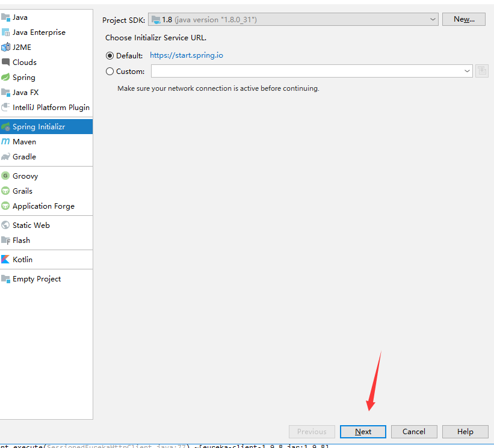Select the Java folder icon

tap(5, 17)
